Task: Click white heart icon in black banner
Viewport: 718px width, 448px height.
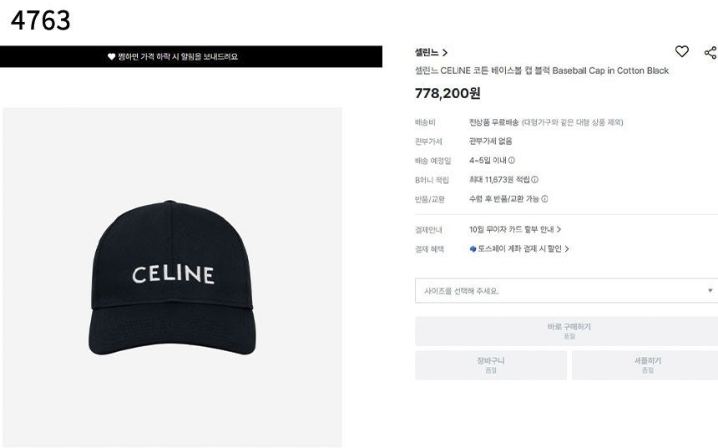Action: click(x=112, y=57)
